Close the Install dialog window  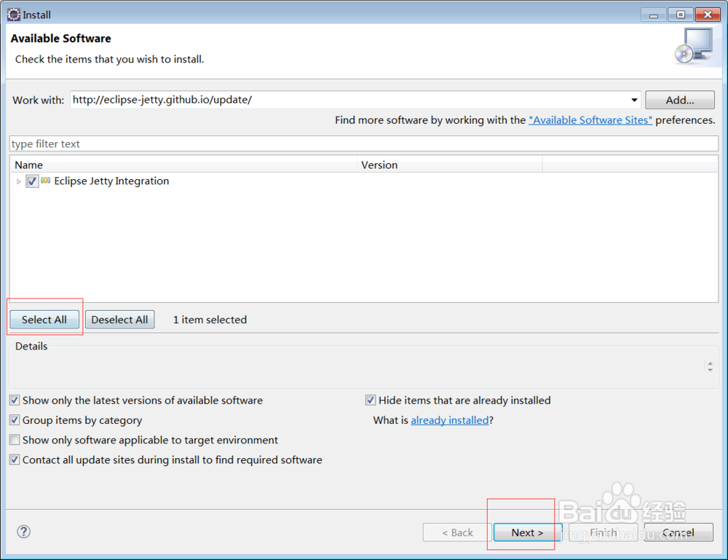tap(708, 15)
